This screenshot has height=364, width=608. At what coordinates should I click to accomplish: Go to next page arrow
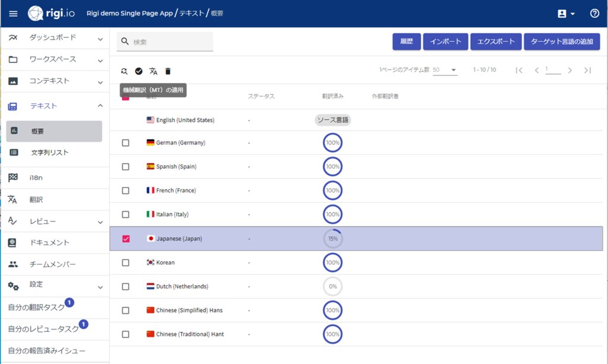pyautogui.click(x=570, y=70)
